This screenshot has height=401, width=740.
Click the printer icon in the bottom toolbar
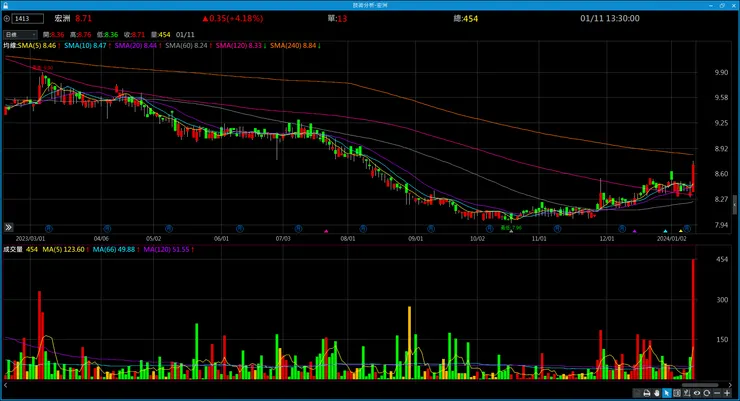tap(647, 393)
